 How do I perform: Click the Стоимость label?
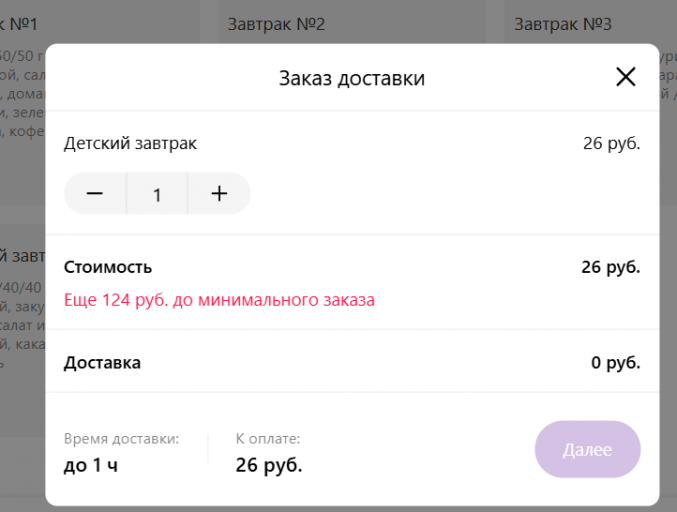click(108, 268)
